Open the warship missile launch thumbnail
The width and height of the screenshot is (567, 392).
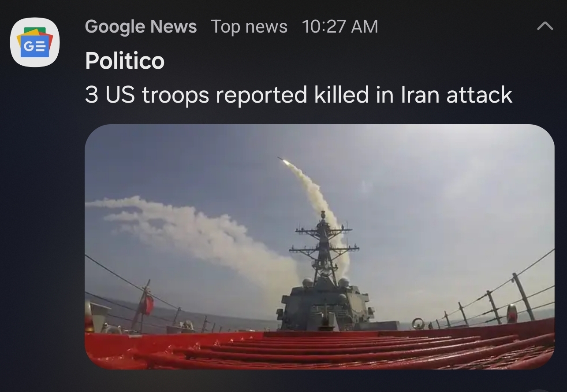tap(320, 247)
